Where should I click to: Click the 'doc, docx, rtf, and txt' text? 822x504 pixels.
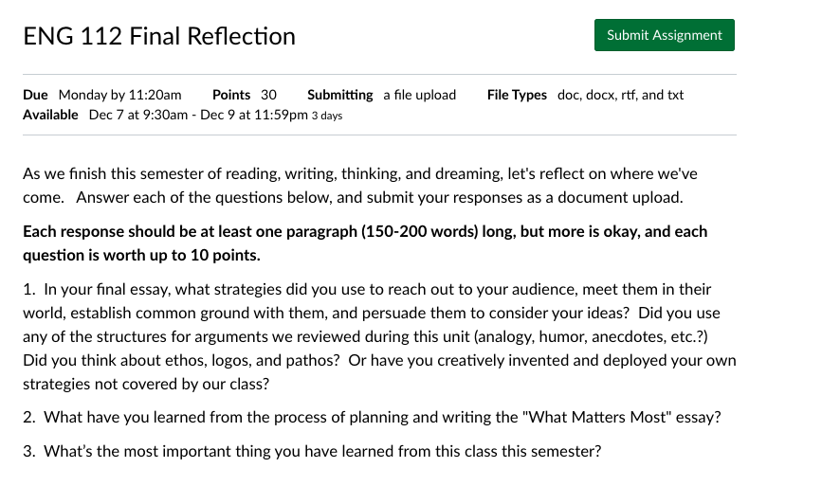[x=620, y=95]
